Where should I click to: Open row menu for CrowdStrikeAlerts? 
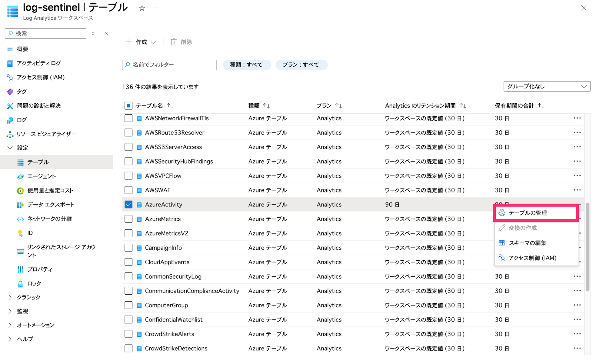pos(577,334)
